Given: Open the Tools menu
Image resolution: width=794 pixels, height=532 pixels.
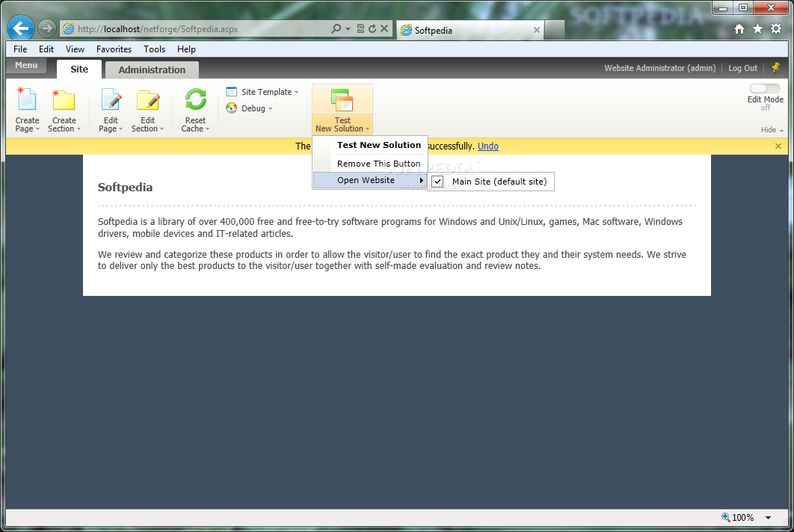Looking at the screenshot, I should pos(154,49).
